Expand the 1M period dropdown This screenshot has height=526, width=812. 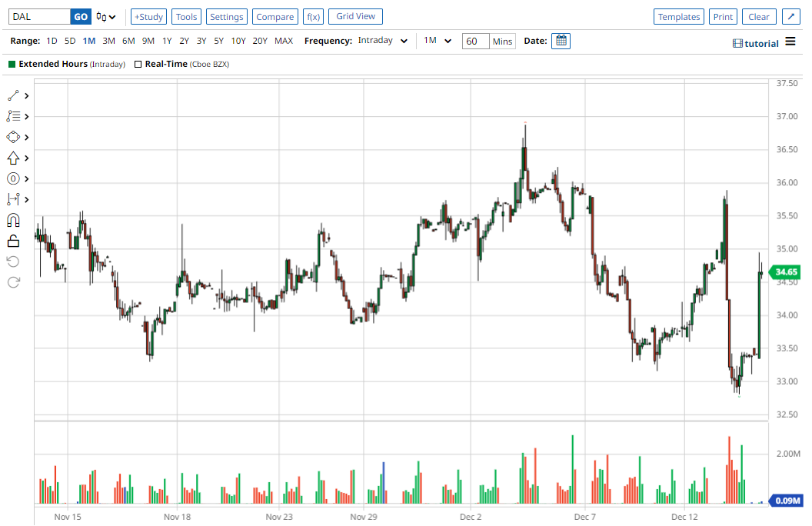point(438,41)
